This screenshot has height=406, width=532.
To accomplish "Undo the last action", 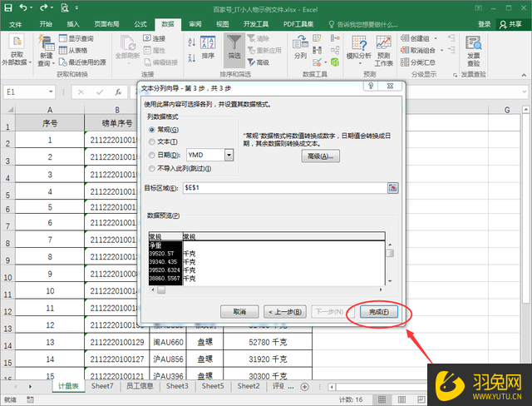I will pos(23,7).
